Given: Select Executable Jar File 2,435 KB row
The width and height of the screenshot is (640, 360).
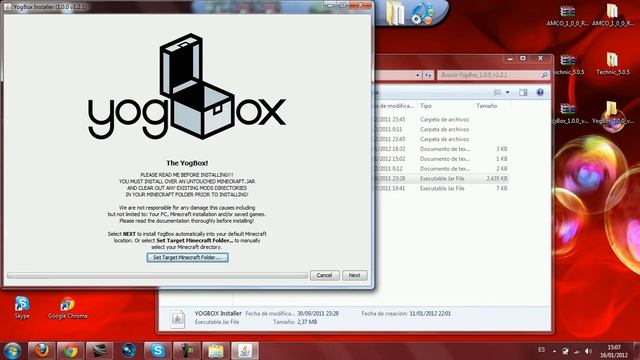Looking at the screenshot, I should [442, 178].
